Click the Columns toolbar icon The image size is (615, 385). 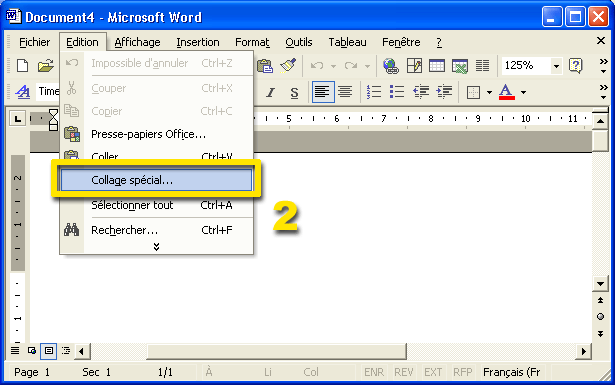(482, 65)
